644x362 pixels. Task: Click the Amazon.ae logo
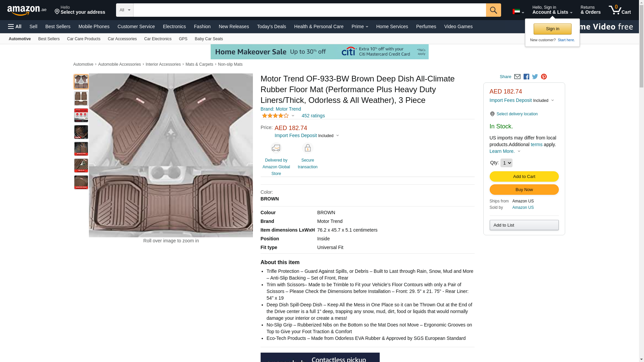[27, 10]
